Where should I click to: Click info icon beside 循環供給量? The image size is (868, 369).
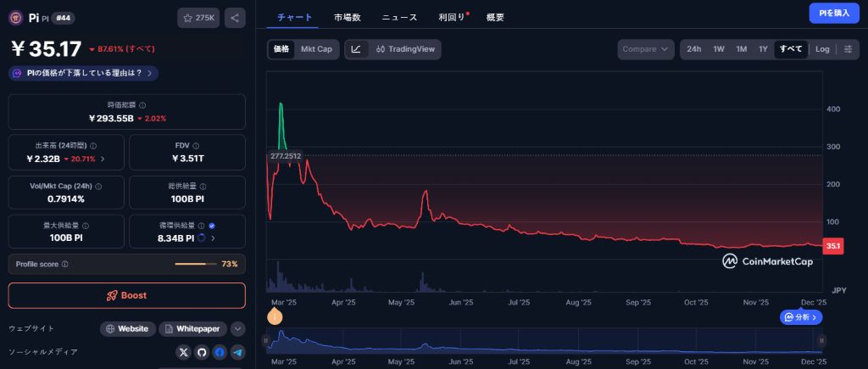pos(201,226)
